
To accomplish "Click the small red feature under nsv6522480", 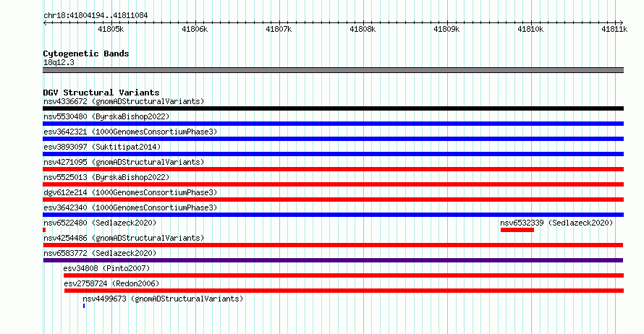I will [x=44, y=230].
